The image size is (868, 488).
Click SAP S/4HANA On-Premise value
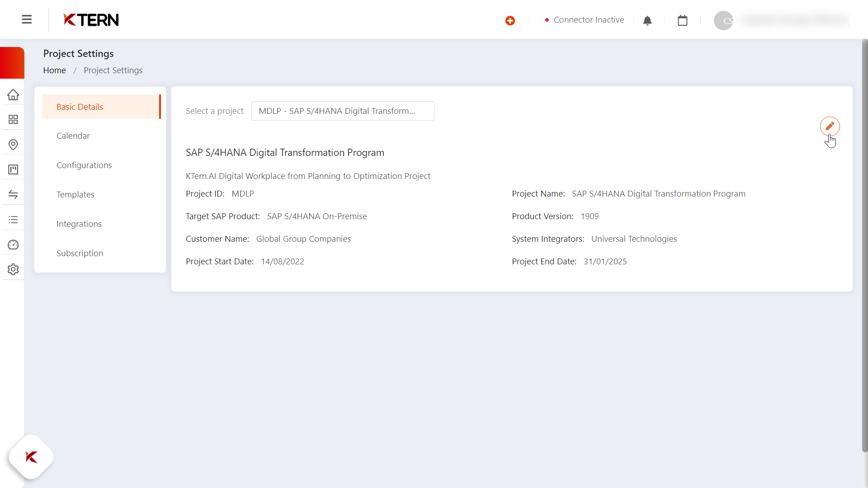point(317,216)
